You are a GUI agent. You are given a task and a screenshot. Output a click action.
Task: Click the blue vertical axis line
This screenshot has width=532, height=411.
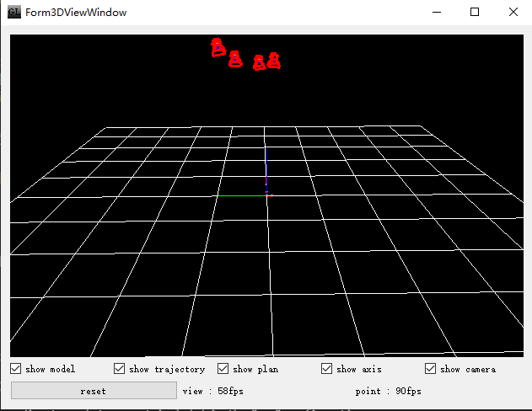(x=266, y=171)
